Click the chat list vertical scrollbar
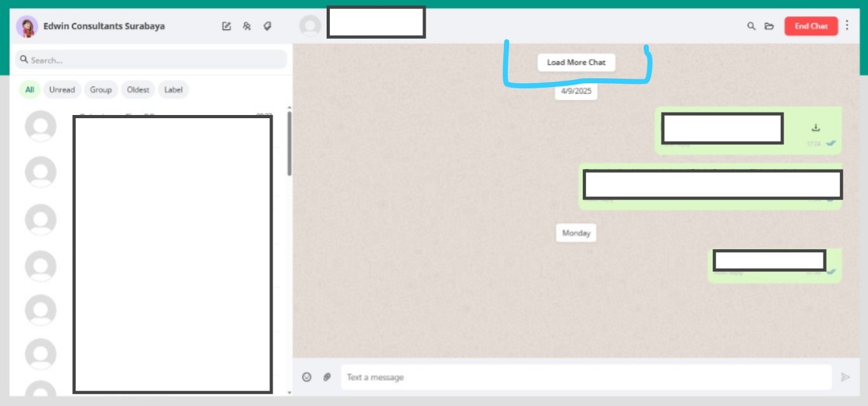This screenshot has width=868, height=406. (x=290, y=143)
